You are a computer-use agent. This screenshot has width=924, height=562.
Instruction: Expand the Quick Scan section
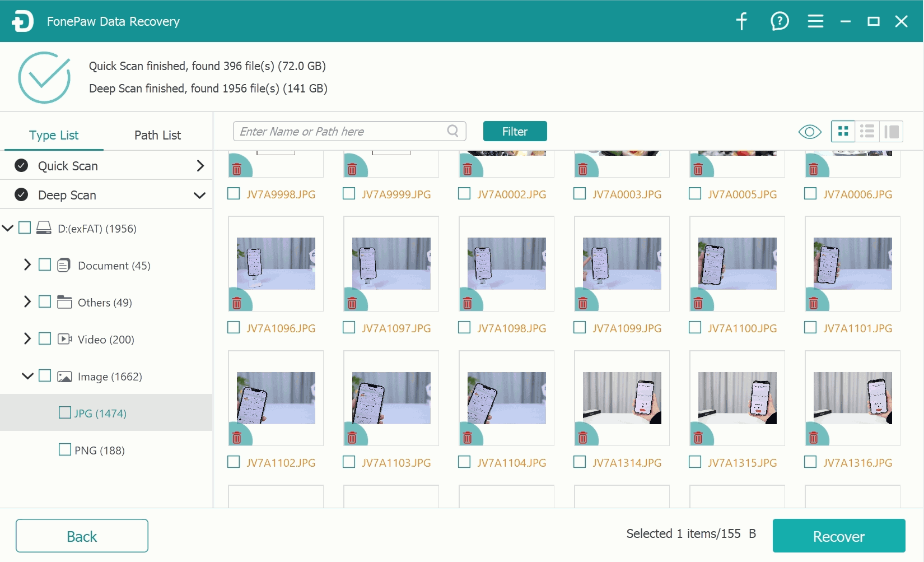(x=200, y=166)
